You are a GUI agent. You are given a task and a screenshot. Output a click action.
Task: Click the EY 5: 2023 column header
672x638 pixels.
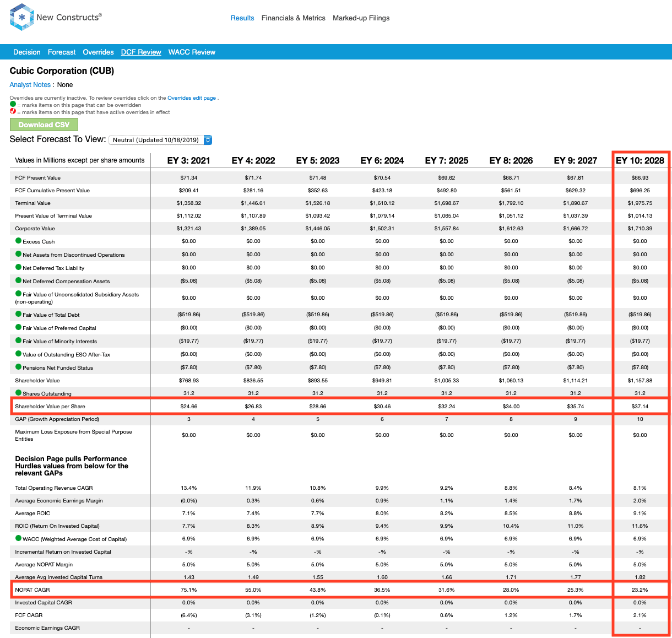pyautogui.click(x=318, y=160)
